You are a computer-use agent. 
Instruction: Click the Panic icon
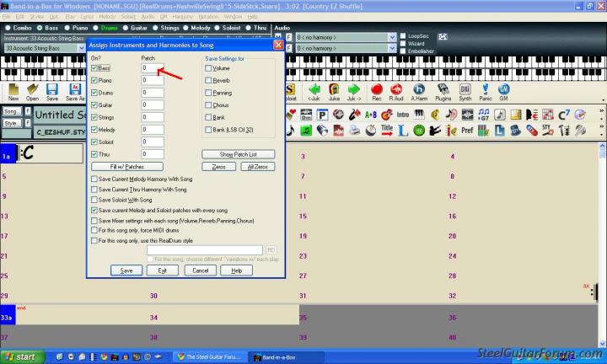486,93
